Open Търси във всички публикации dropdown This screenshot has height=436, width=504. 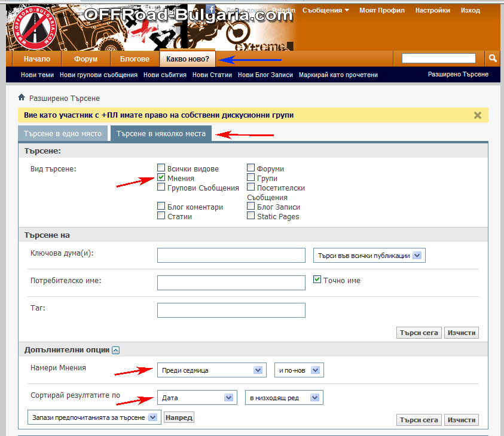click(x=369, y=255)
